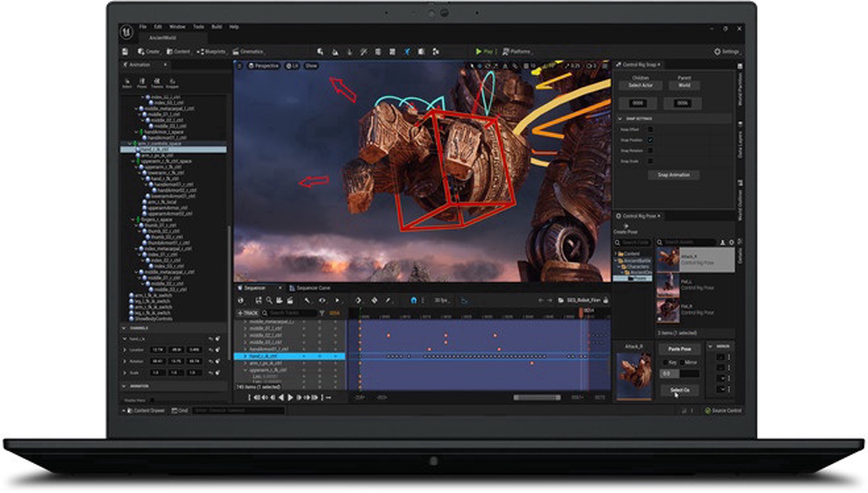
Task: Toggle the Key checkbox under Paste Pose
Action: click(666, 362)
